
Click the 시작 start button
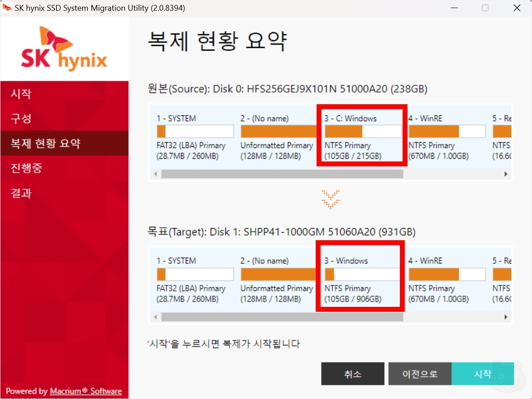click(482, 374)
